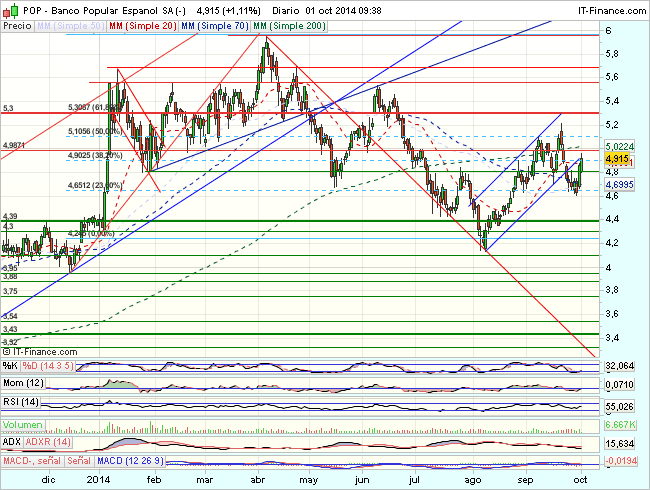Screen dimensions: 650x490
Task: Select the Precio indicator label
Action: 17,26
